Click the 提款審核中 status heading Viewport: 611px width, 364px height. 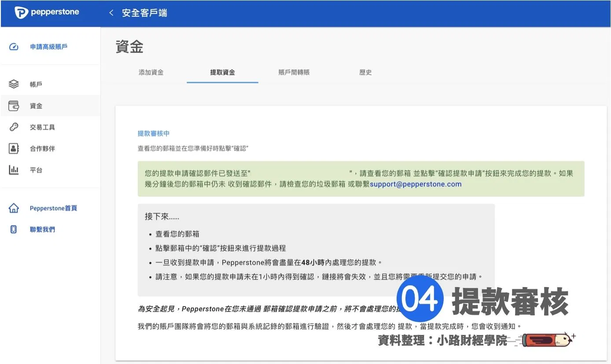154,133
